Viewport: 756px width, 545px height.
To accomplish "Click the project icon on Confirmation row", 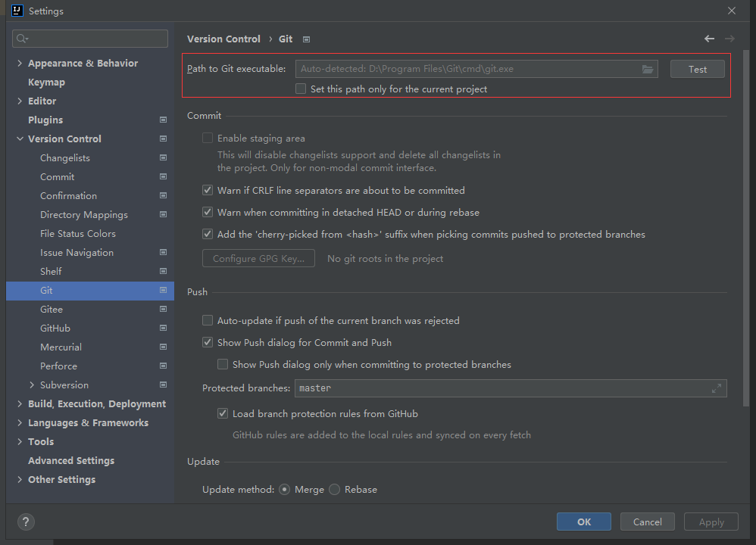I will click(163, 195).
